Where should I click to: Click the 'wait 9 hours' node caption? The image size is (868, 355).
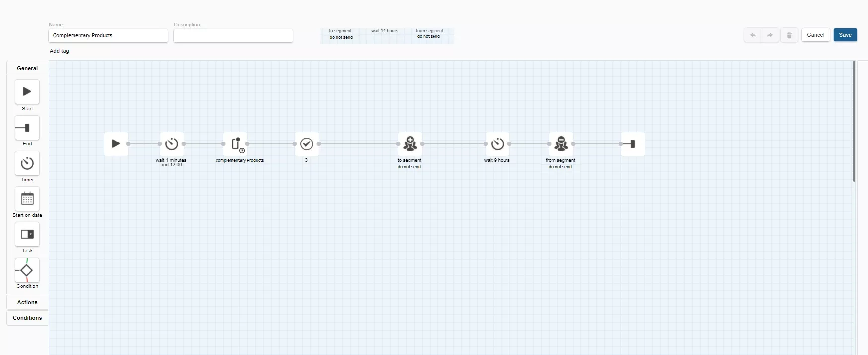tap(497, 160)
